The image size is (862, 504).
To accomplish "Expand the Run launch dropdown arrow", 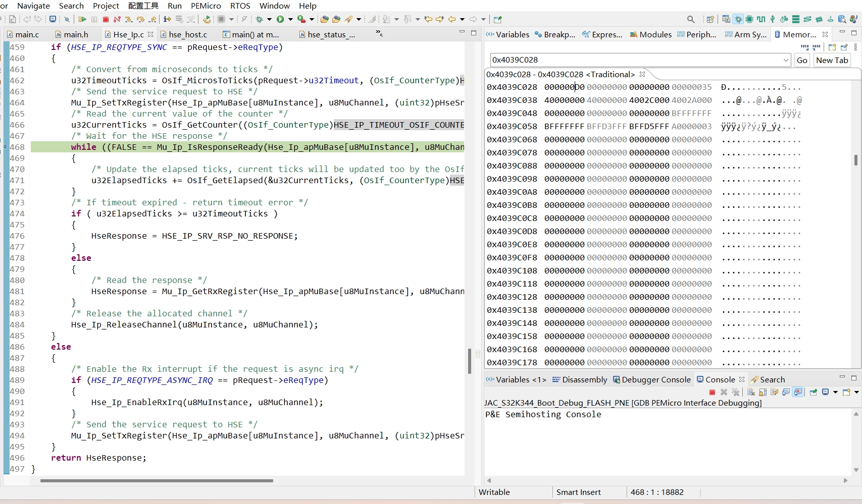I will [x=290, y=19].
